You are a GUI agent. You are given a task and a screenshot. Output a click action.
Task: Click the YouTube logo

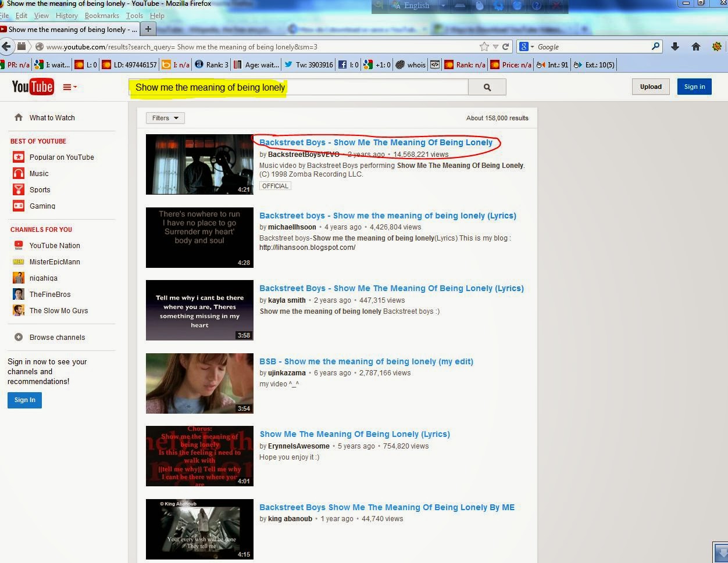[33, 87]
